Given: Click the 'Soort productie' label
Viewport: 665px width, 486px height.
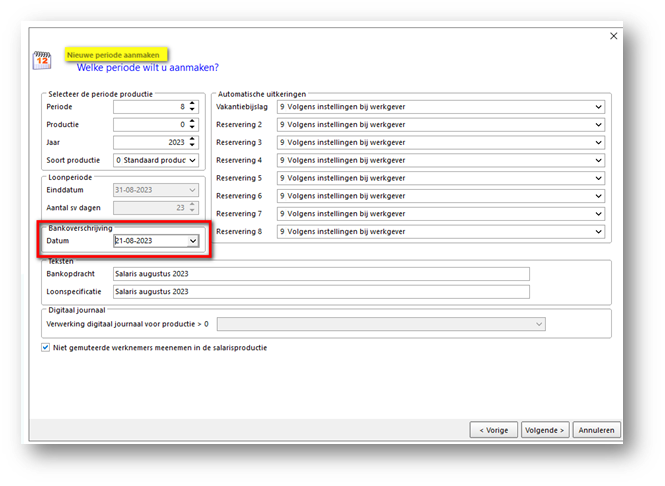Looking at the screenshot, I should pos(73,160).
